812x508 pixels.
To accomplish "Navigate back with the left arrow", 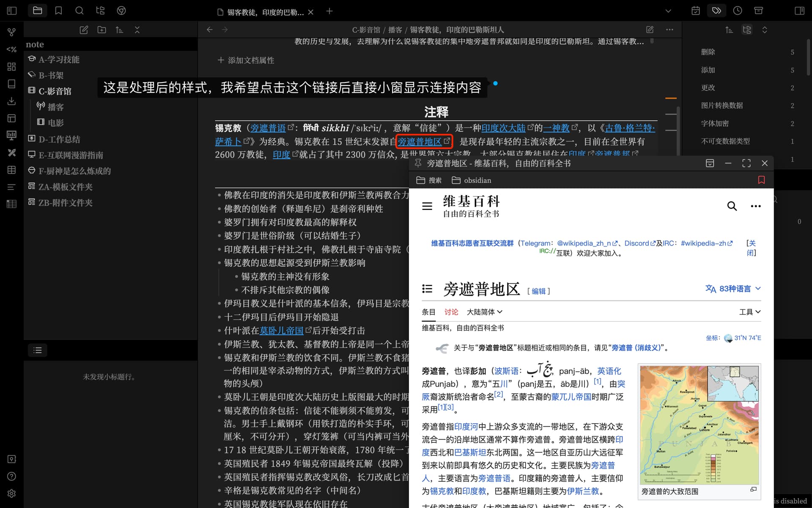I will coord(209,30).
